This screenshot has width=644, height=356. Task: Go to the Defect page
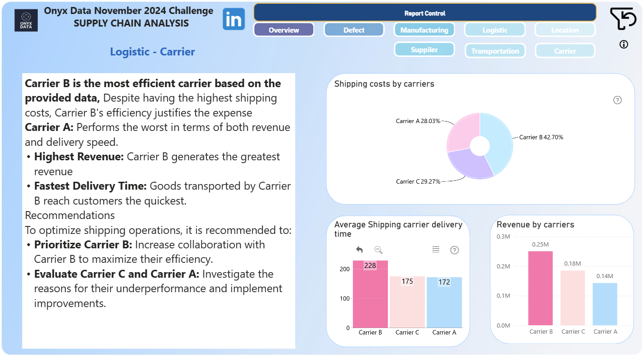coord(354,30)
